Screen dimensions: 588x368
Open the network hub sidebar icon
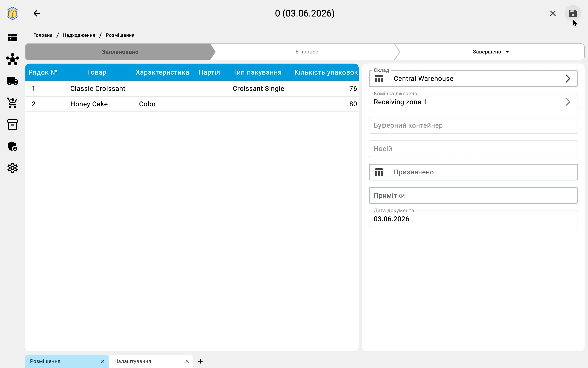tap(12, 59)
